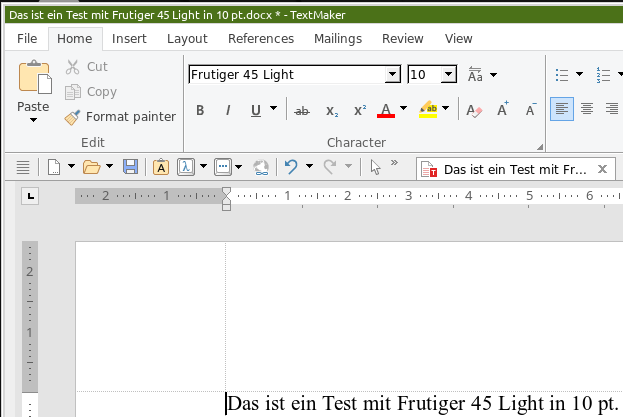Image resolution: width=623 pixels, height=417 pixels.
Task: Click the ruler tab type selector
Action: point(30,196)
